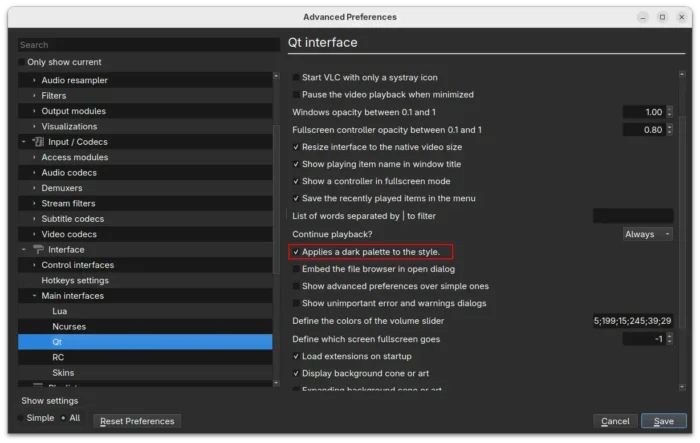The image size is (700, 443).
Task: Select the RC interface entry
Action: click(x=145, y=358)
